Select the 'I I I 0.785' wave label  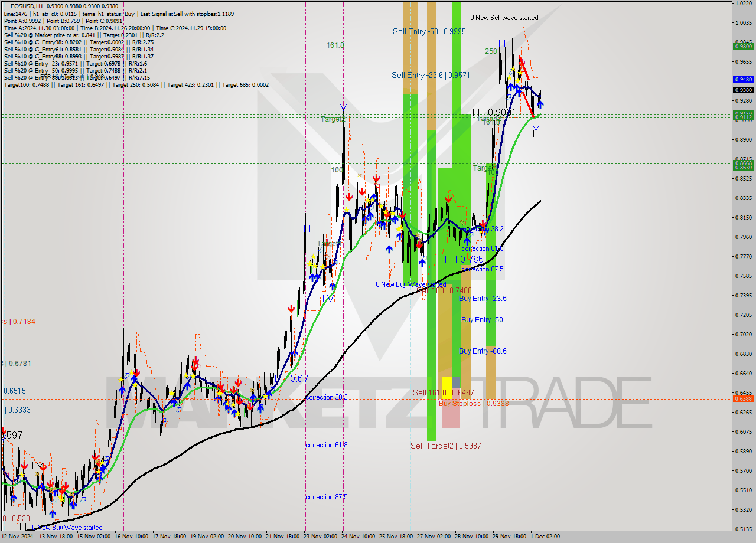[x=464, y=259]
